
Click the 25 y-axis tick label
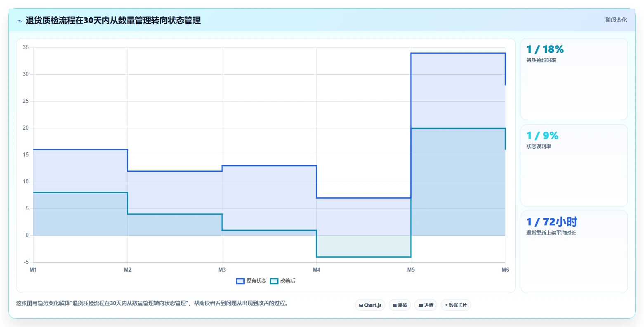[x=26, y=101]
